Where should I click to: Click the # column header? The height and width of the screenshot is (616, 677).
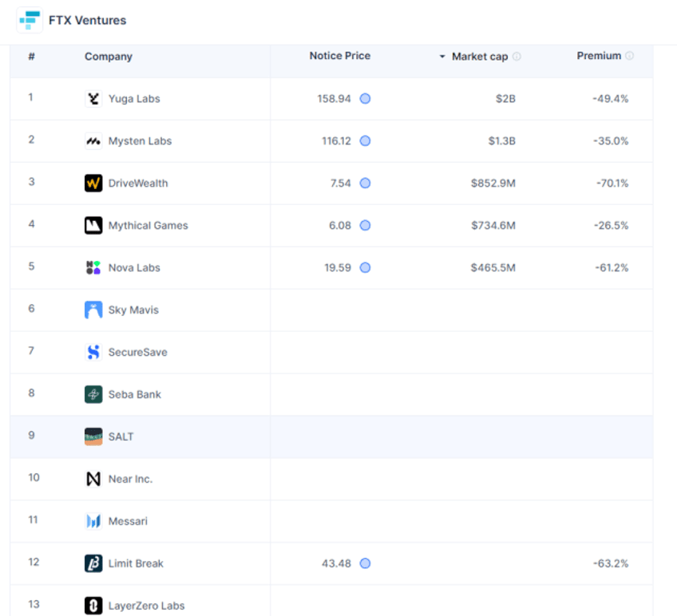click(x=31, y=57)
